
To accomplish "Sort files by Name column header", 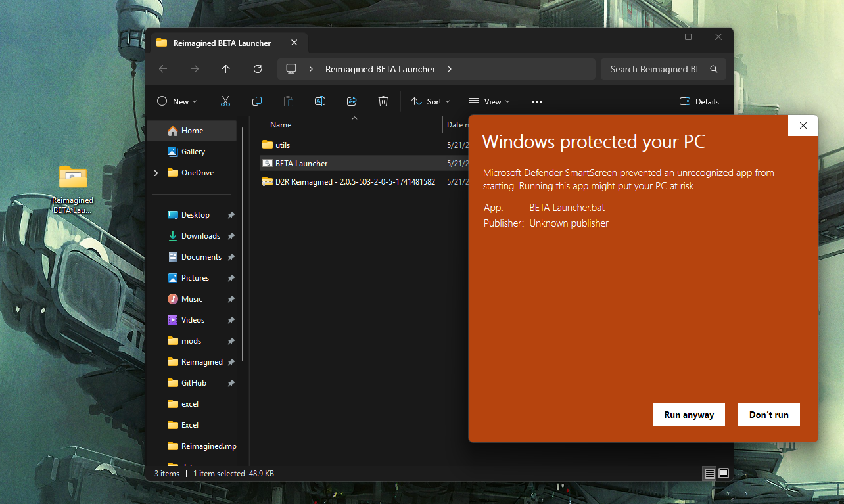I will pyautogui.click(x=281, y=125).
